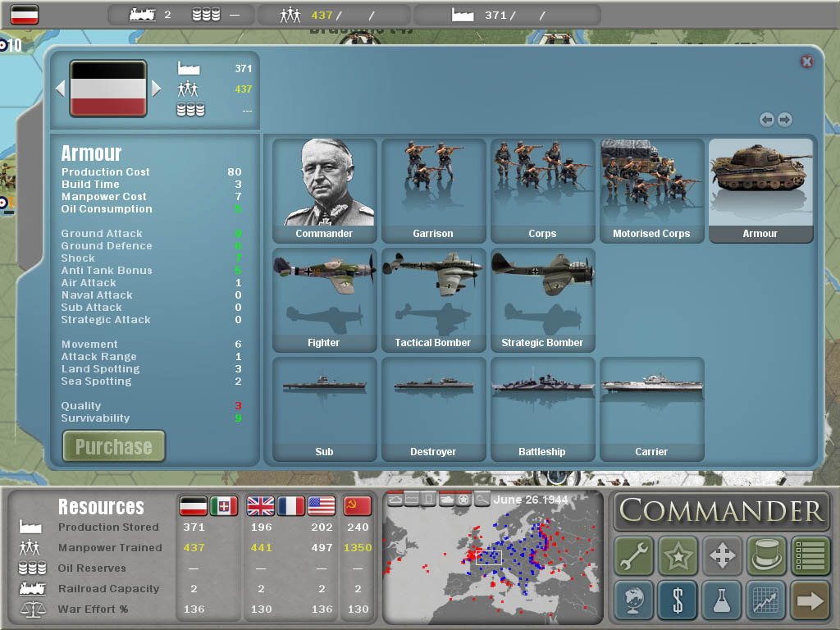Select the Battleship unit card
Screen dimensions: 840x630
tap(543, 409)
